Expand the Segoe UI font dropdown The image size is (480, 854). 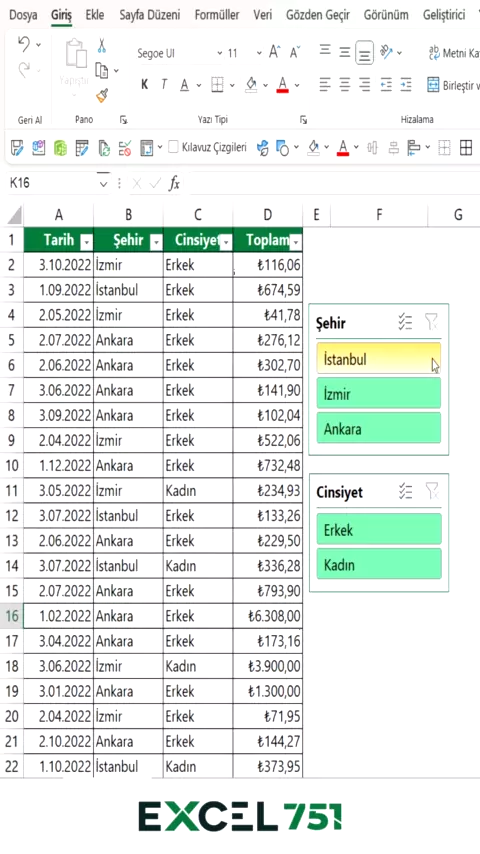point(220,53)
